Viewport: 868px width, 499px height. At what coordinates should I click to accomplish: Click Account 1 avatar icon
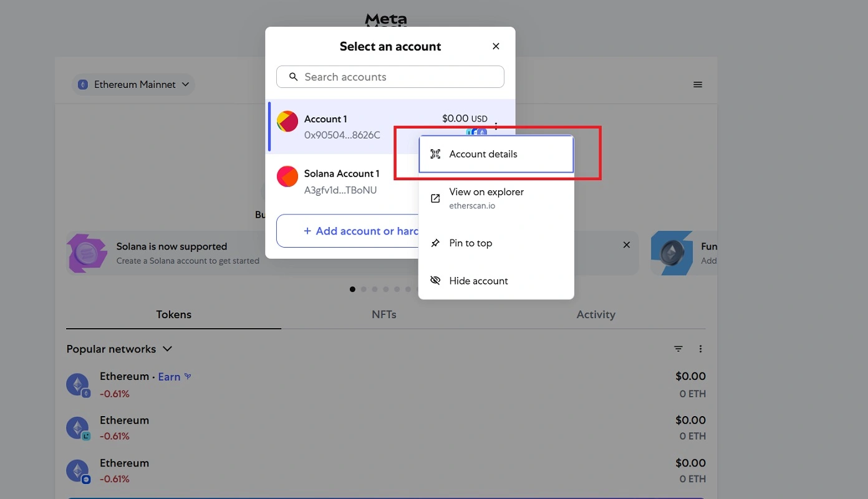[287, 122]
